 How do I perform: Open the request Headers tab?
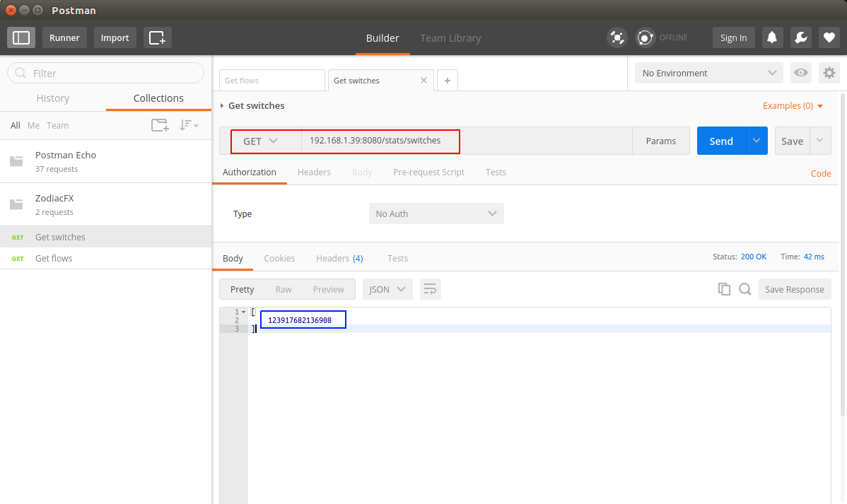[x=314, y=172]
